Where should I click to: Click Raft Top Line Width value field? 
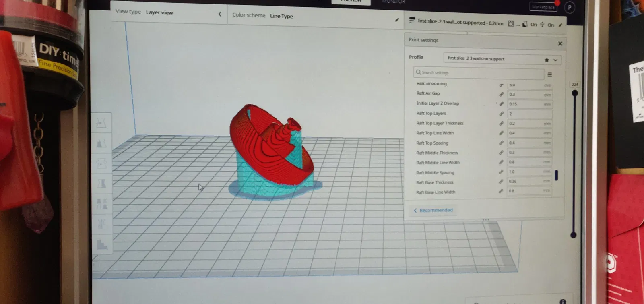[x=530, y=133]
